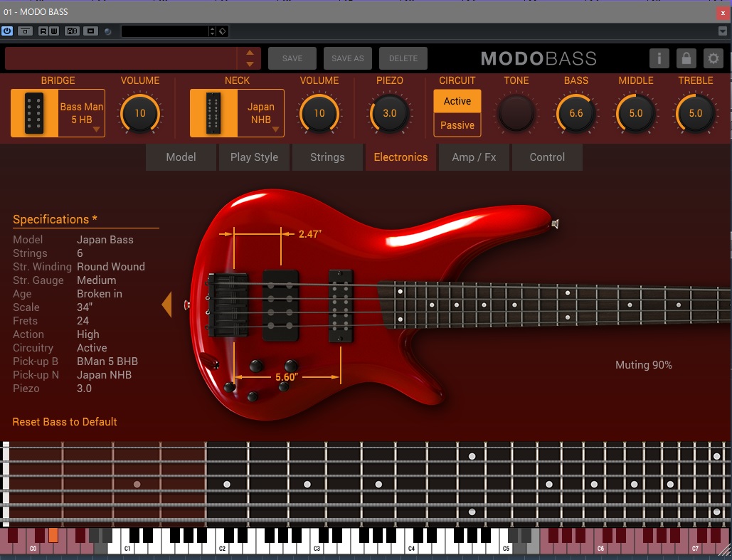The height and width of the screenshot is (560, 732).
Task: Enable Read automation (R) button
Action: 43,31
